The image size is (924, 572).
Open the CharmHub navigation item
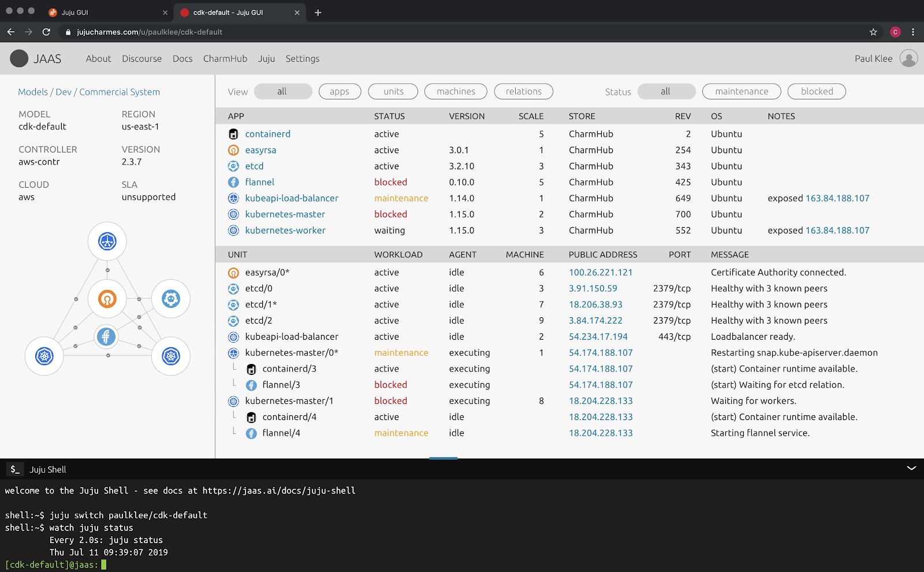click(225, 58)
